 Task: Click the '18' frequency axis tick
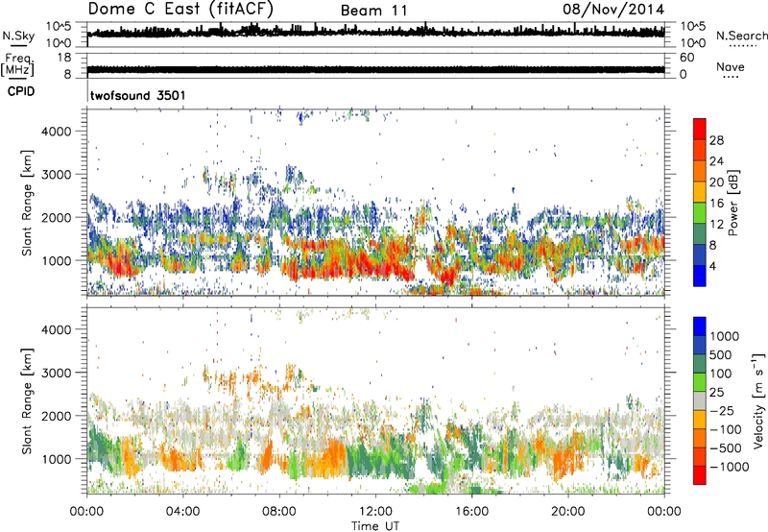64,58
